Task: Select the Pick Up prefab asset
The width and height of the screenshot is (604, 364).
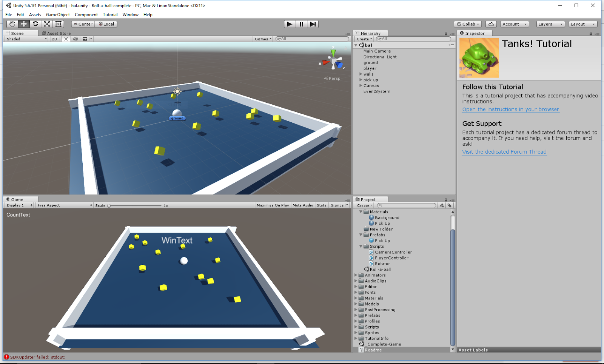Action: tap(379, 241)
